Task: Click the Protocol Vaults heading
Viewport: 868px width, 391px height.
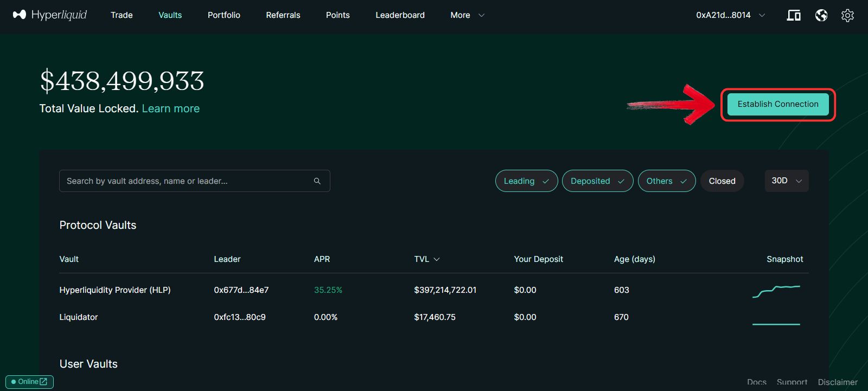Action: point(98,225)
